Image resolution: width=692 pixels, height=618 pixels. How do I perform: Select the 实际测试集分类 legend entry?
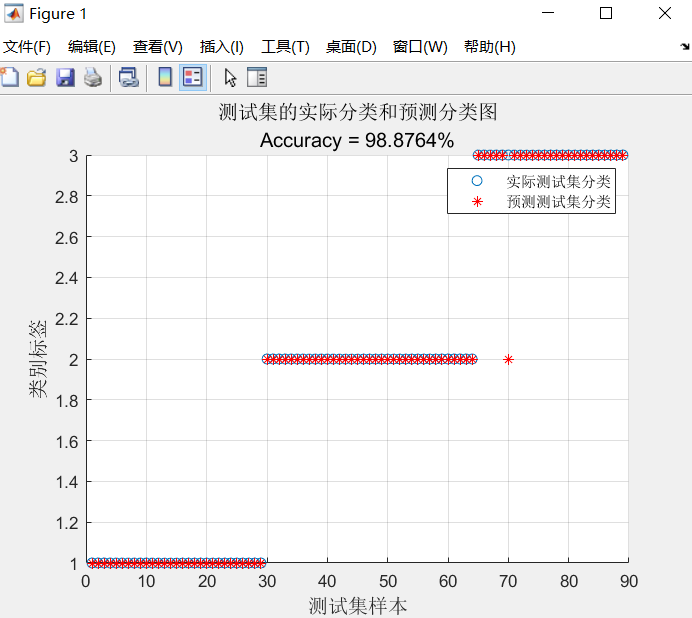[541, 181]
